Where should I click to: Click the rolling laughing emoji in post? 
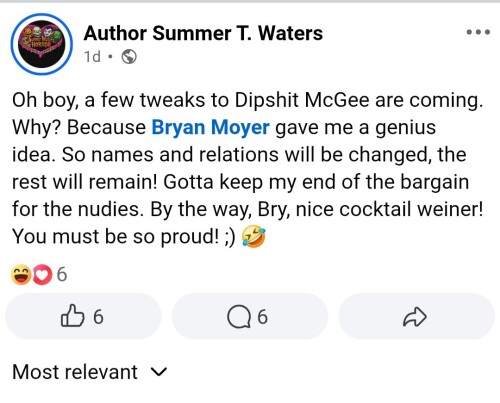pos(253,236)
